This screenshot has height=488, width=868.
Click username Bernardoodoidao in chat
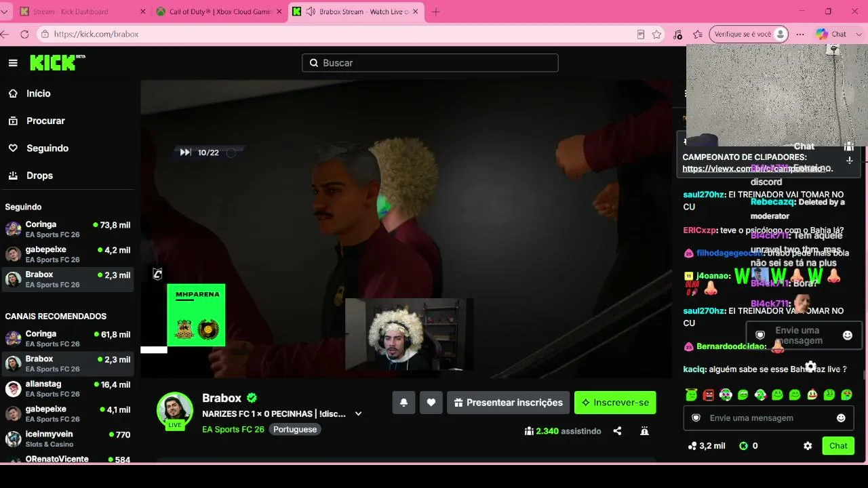732,346
